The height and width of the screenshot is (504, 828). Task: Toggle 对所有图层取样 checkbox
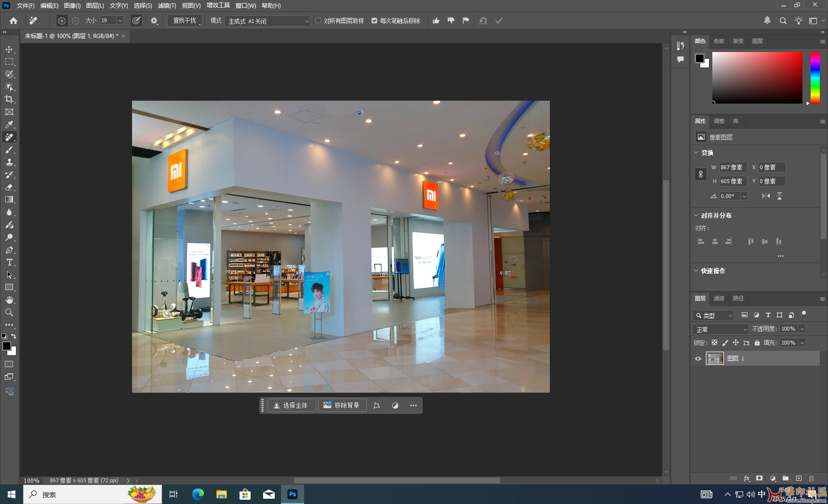pyautogui.click(x=319, y=21)
